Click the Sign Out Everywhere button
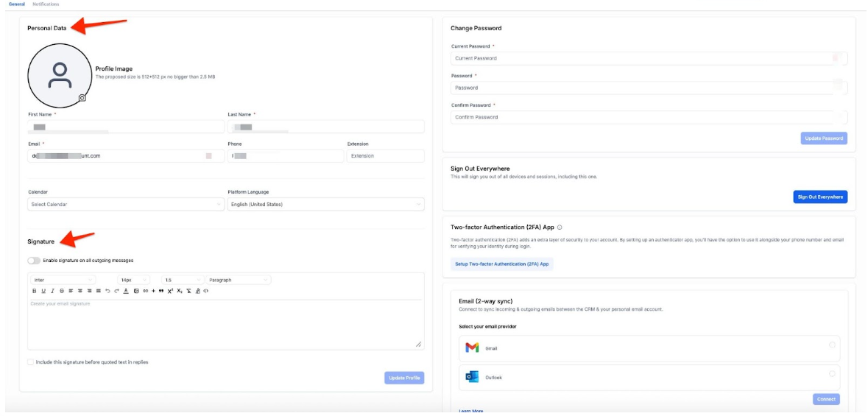Image resolution: width=868 pixels, height=416 pixels. tap(820, 197)
